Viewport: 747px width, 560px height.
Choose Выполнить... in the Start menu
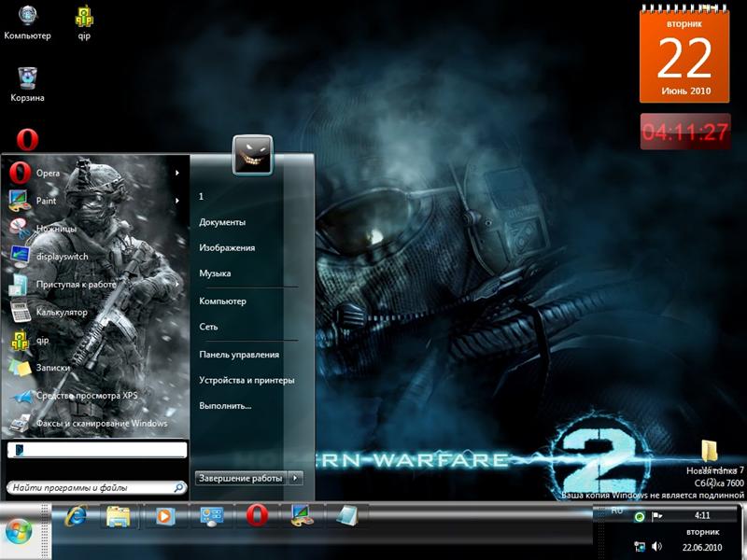[225, 406]
